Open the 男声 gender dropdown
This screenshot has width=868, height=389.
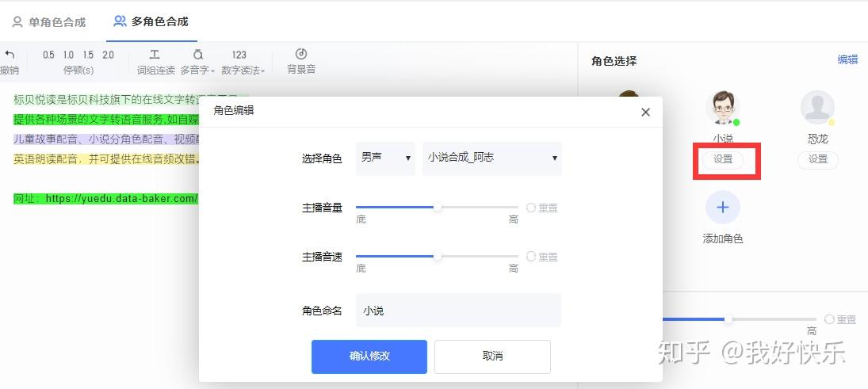pos(385,158)
